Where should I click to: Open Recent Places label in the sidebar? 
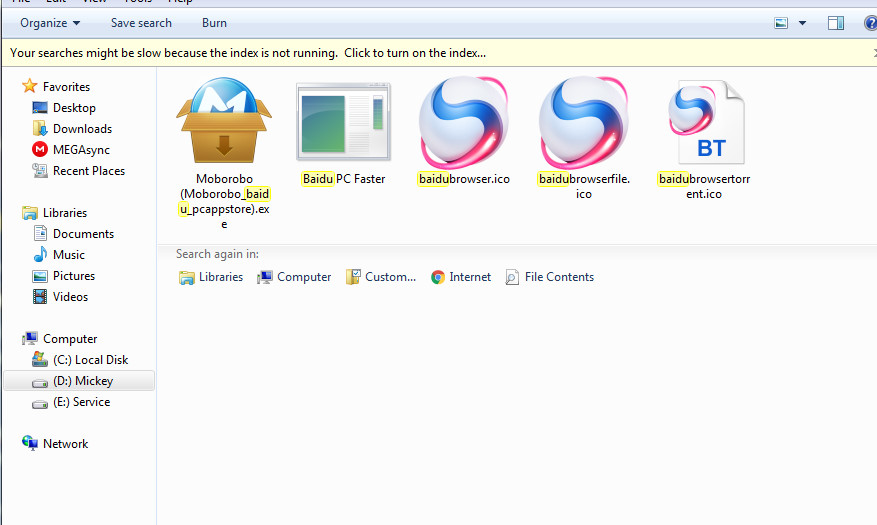click(89, 171)
